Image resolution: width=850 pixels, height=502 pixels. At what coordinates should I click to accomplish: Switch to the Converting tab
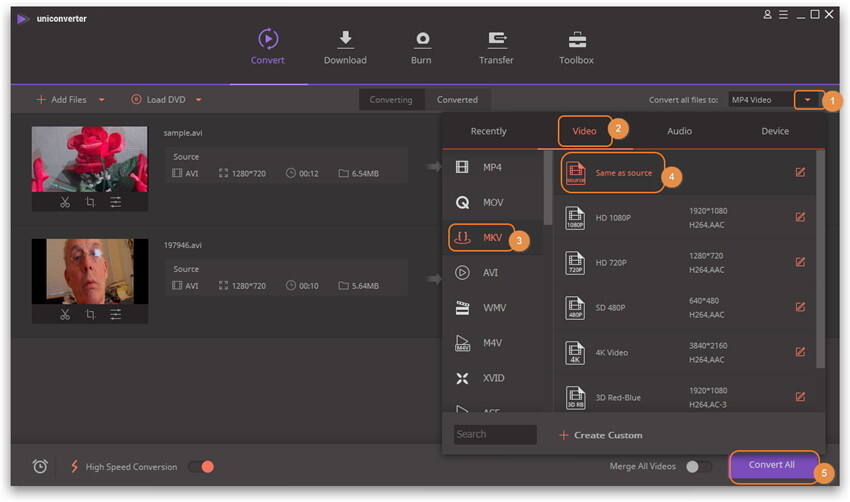pyautogui.click(x=391, y=100)
